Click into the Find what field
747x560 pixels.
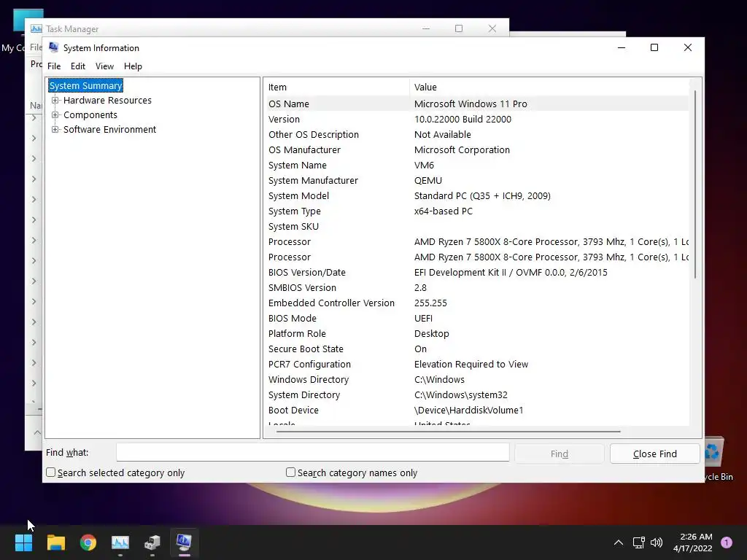(x=312, y=452)
